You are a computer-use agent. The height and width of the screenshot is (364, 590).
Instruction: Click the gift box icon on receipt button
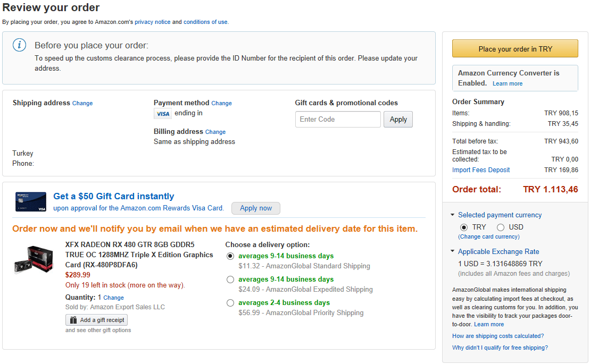[x=73, y=320]
